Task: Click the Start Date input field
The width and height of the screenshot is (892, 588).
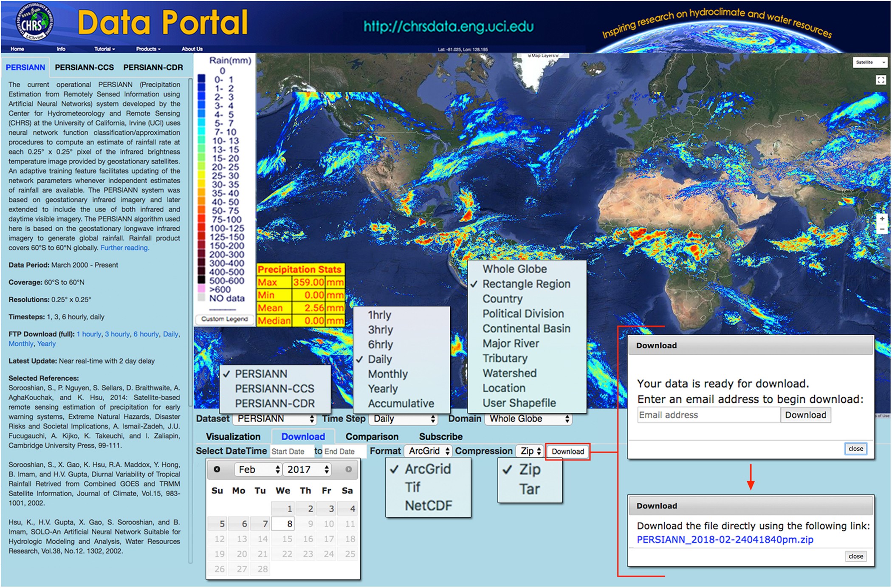Action: pyautogui.click(x=291, y=451)
